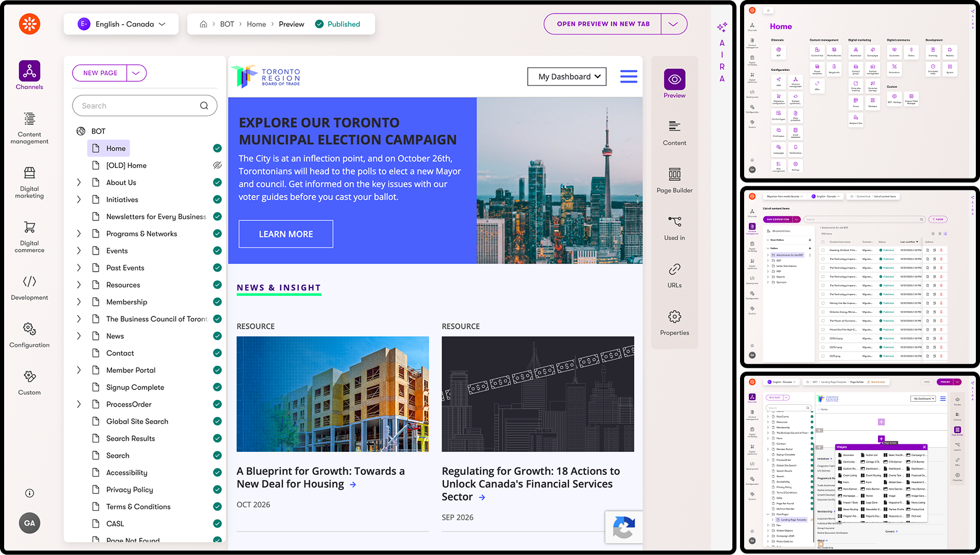Click the information icon in left sidebar
This screenshot has height=555, width=980.
pyautogui.click(x=29, y=493)
